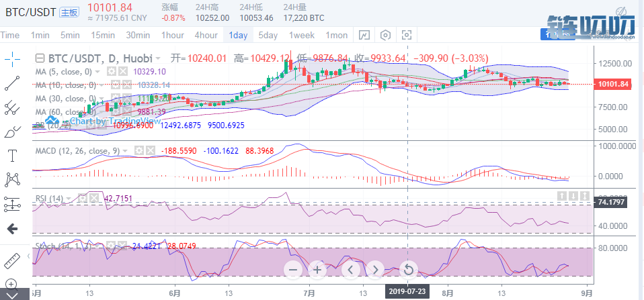
Task: Click the fullscreen snapshot icon
Action: pos(407,35)
